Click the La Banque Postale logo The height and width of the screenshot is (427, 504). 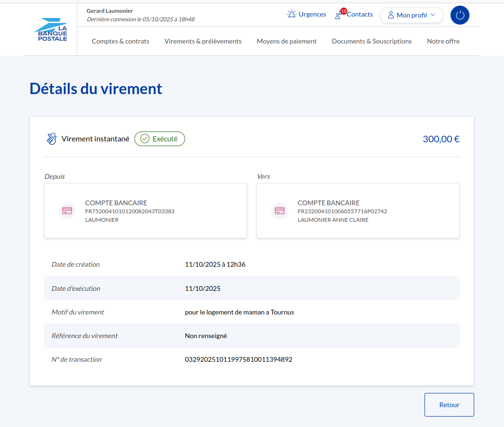pyautogui.click(x=51, y=29)
